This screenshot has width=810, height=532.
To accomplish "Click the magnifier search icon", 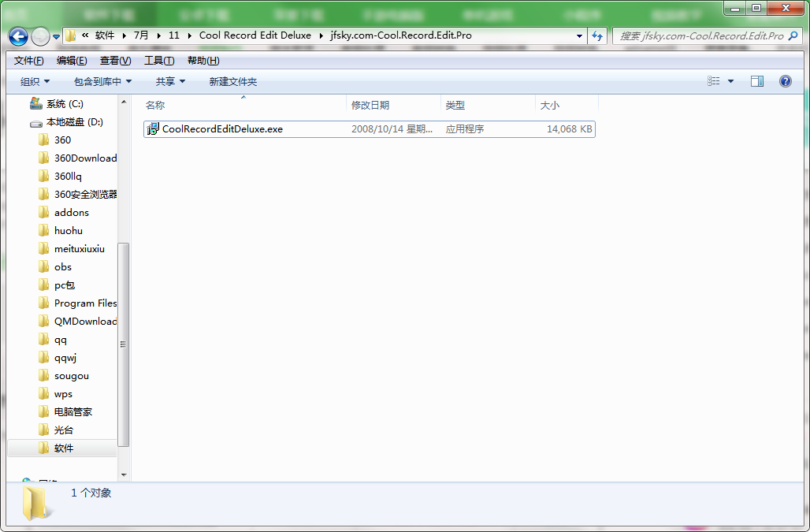I will 793,35.
